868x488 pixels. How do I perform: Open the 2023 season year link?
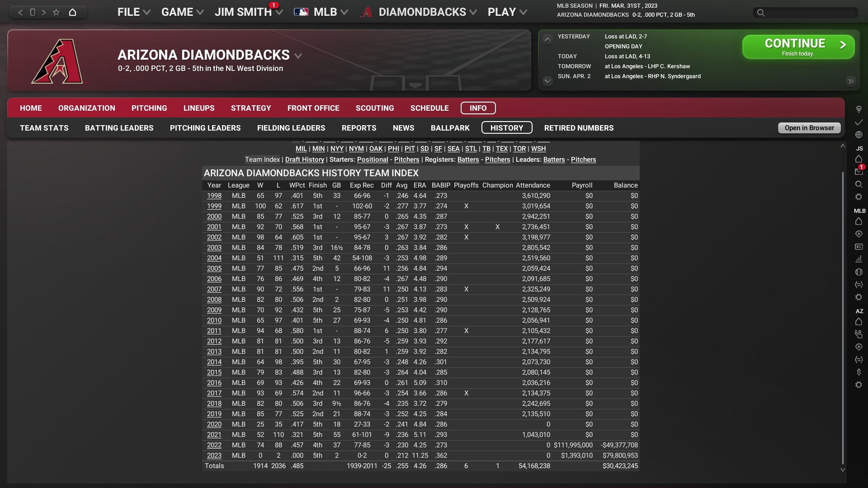pos(214,455)
